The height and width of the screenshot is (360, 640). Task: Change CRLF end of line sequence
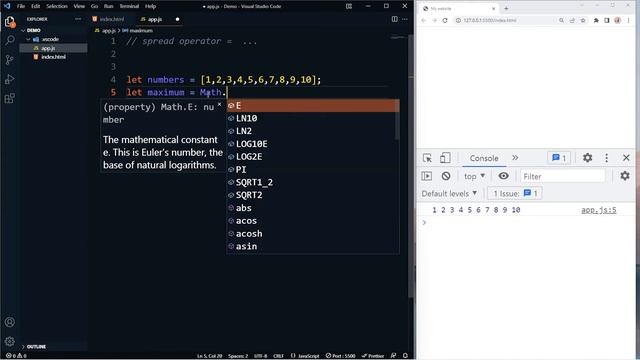[x=278, y=356]
